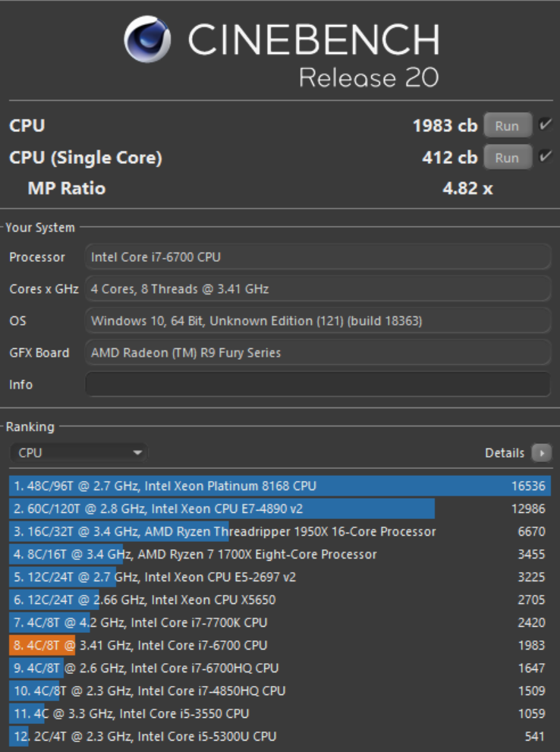Image resolution: width=560 pixels, height=752 pixels.
Task: Click into the Info input field
Action: click(x=318, y=384)
